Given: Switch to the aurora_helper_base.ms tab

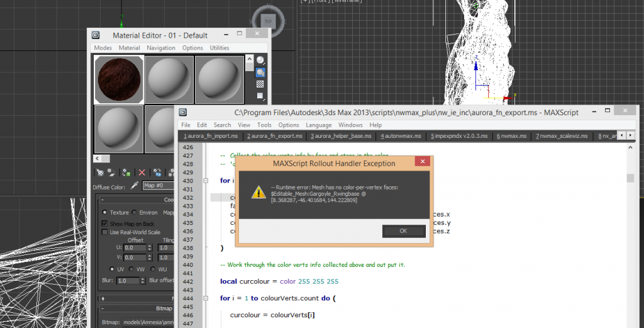Looking at the screenshot, I should click(x=341, y=135).
